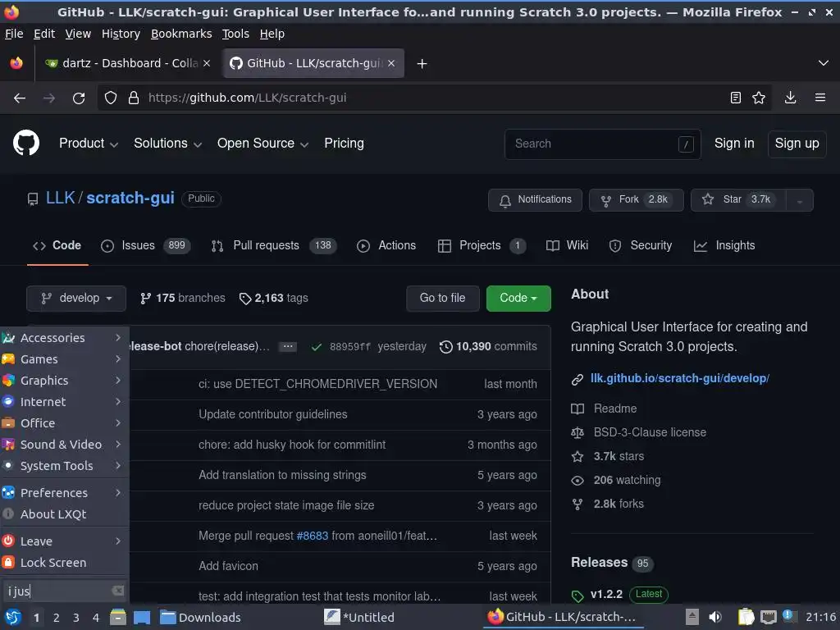The height and width of the screenshot is (630, 840).
Task: Fork the scratch-gui repository
Action: pos(636,200)
